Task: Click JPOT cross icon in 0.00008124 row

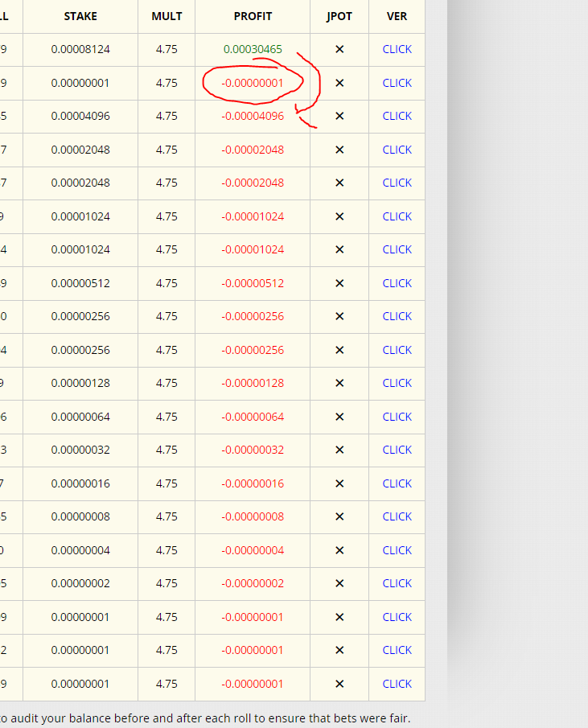Action: click(339, 49)
